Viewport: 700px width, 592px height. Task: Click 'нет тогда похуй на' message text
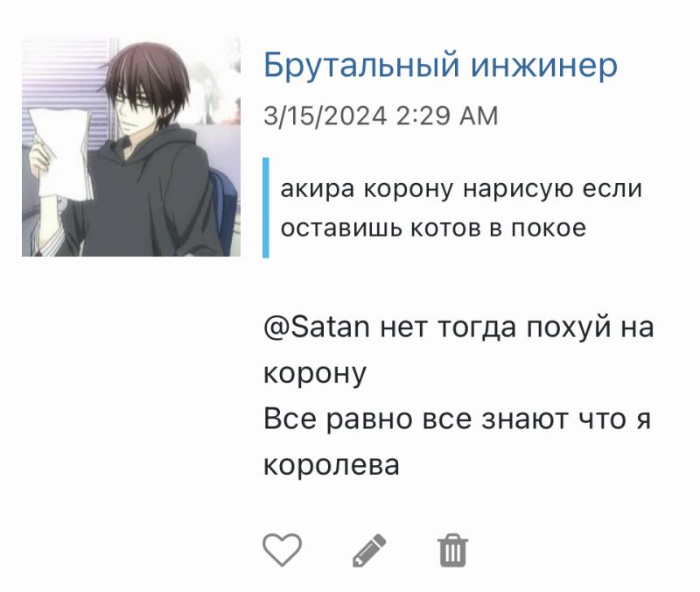(x=517, y=327)
